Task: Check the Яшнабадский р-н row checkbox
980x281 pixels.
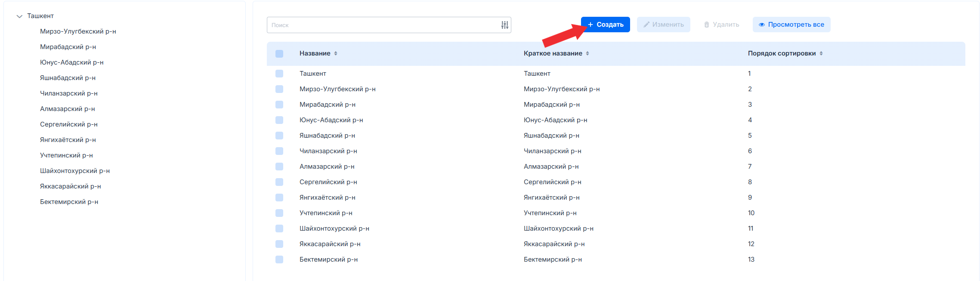Action: (x=279, y=136)
